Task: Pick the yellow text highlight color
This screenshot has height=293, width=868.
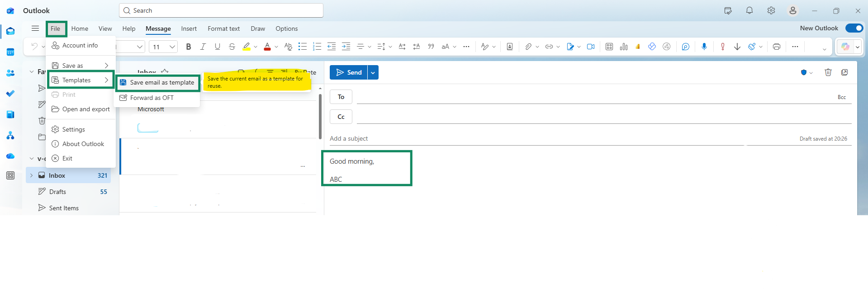Action: 247,47
